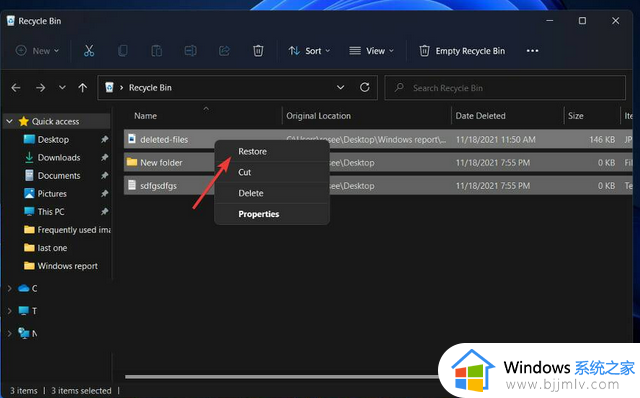This screenshot has width=640, height=398.
Task: Click in the Search Recycle Bin field
Action: pyautogui.click(x=505, y=88)
